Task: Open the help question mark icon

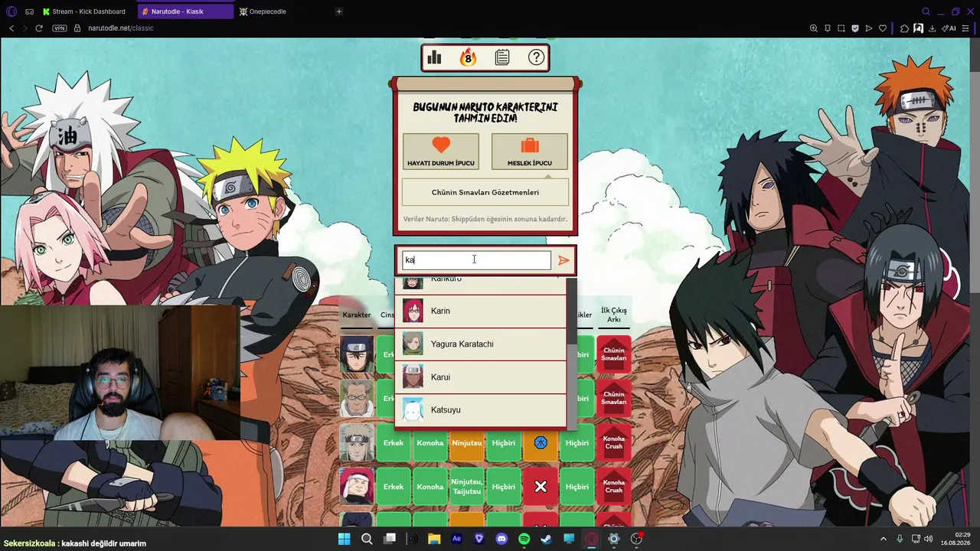Action: click(536, 57)
